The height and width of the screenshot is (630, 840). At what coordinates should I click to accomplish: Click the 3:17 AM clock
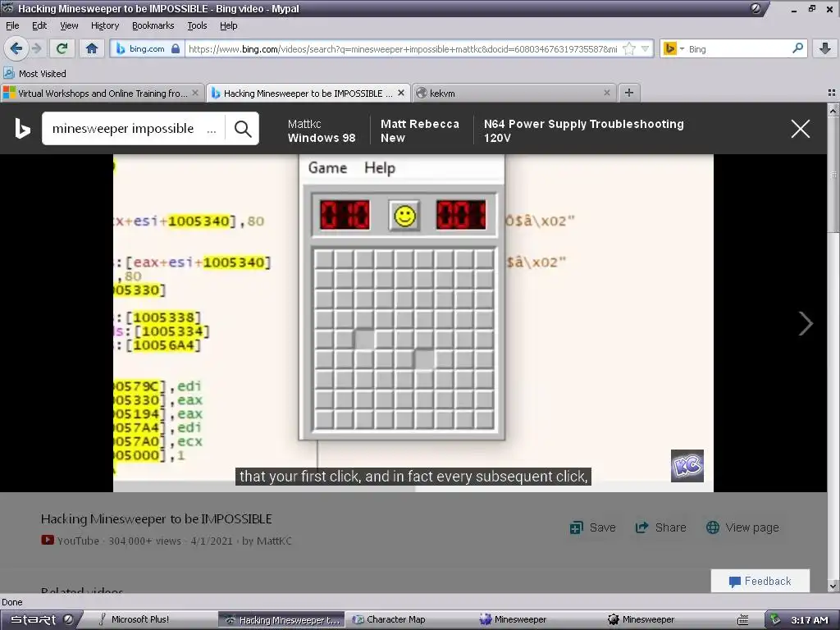809,620
